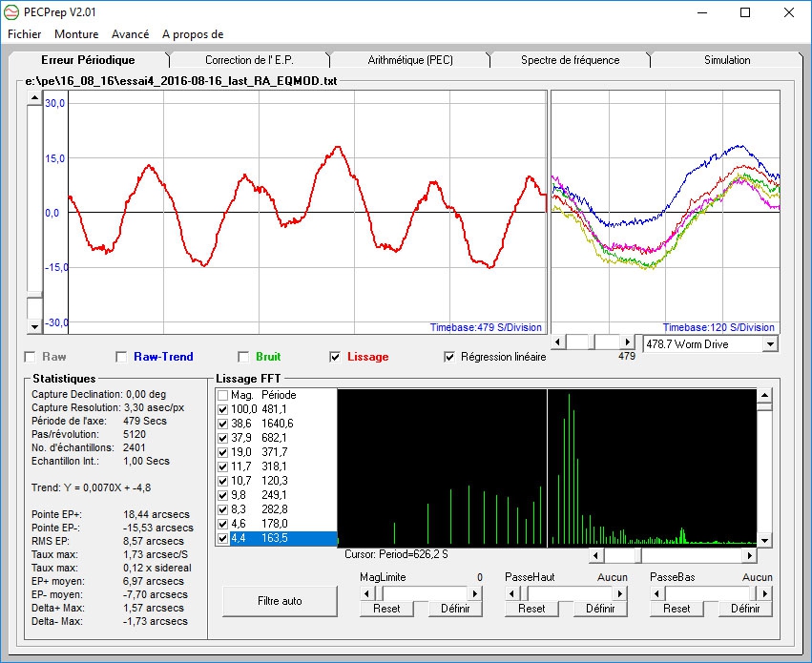The width and height of the screenshot is (812, 663).
Task: Enable the Raw checkbox
Action: tap(30, 357)
